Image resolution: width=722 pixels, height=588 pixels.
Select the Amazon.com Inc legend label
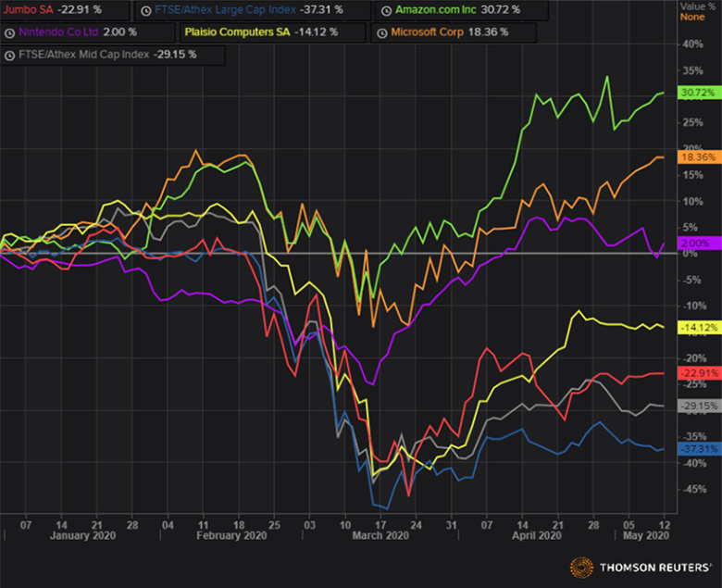click(x=436, y=10)
